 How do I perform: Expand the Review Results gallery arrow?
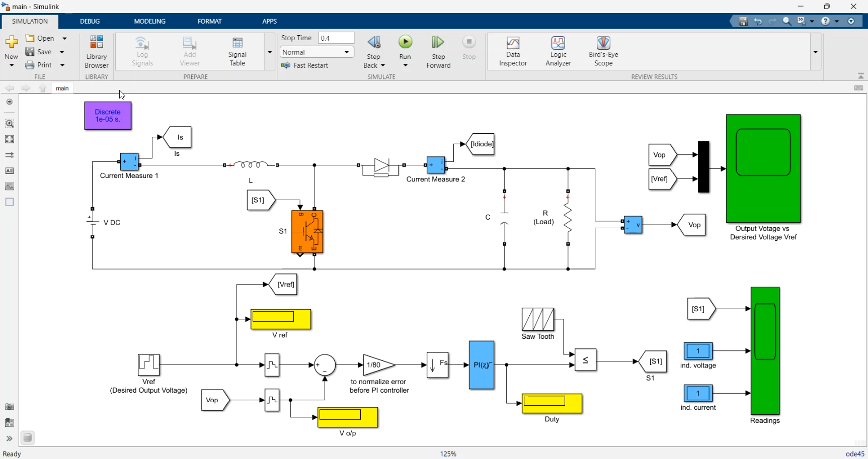click(x=816, y=52)
